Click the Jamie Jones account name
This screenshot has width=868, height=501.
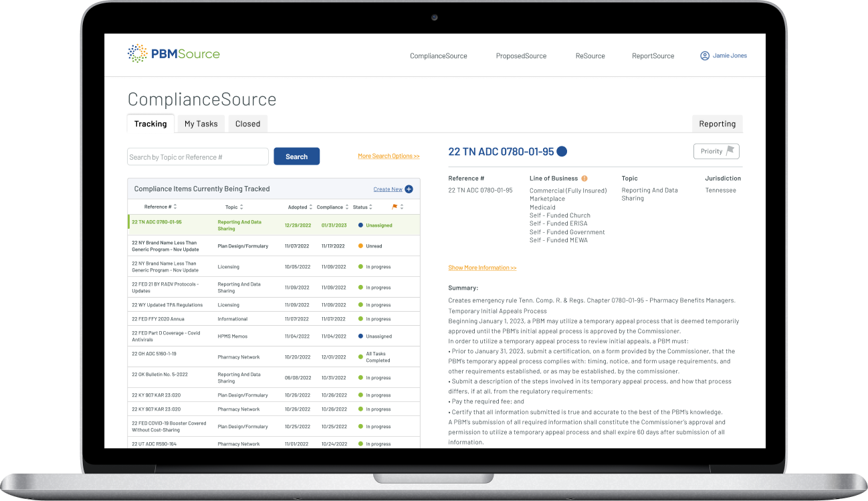tap(730, 56)
